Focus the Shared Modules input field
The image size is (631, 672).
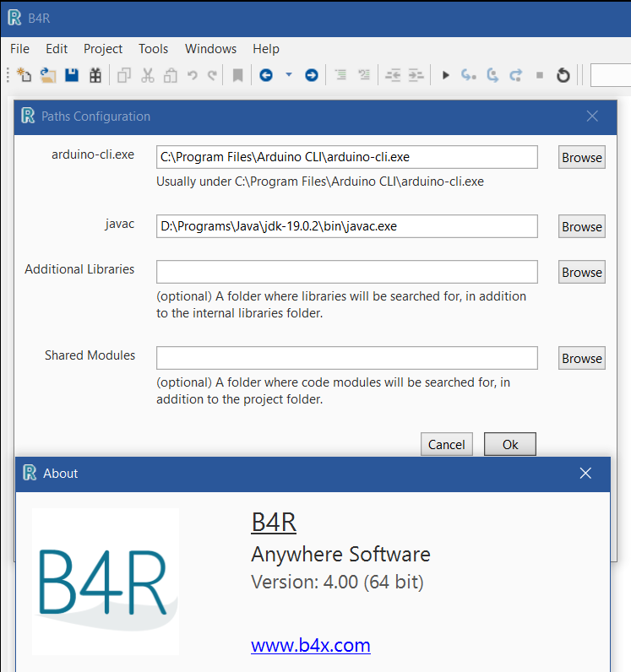[x=346, y=358]
